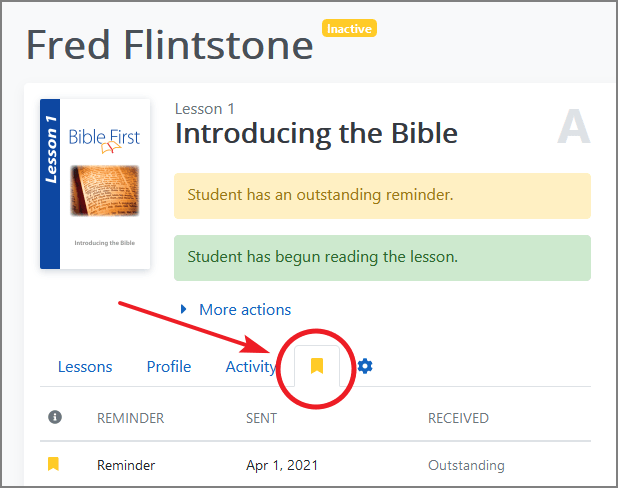Click the begun reading lesson banner
Image resolution: width=618 pixels, height=488 pixels.
pyautogui.click(x=382, y=257)
